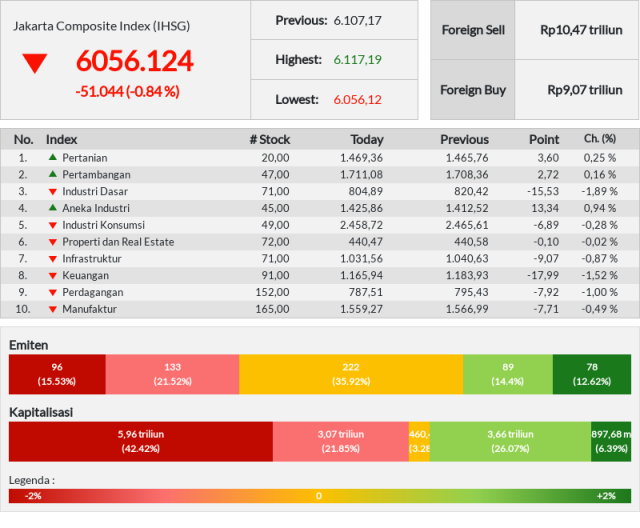Click the red down arrow next to Industri Dasar
The height and width of the screenshot is (528, 640).
(x=53, y=191)
